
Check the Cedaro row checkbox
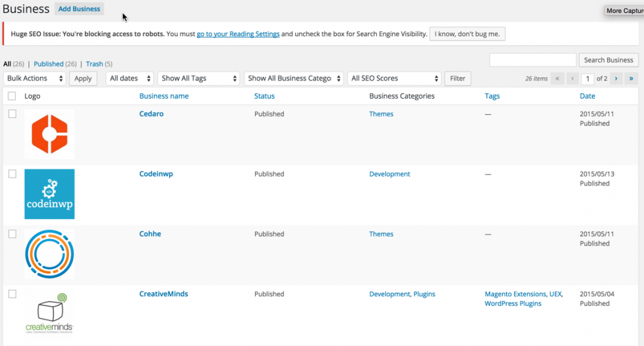pyautogui.click(x=12, y=114)
